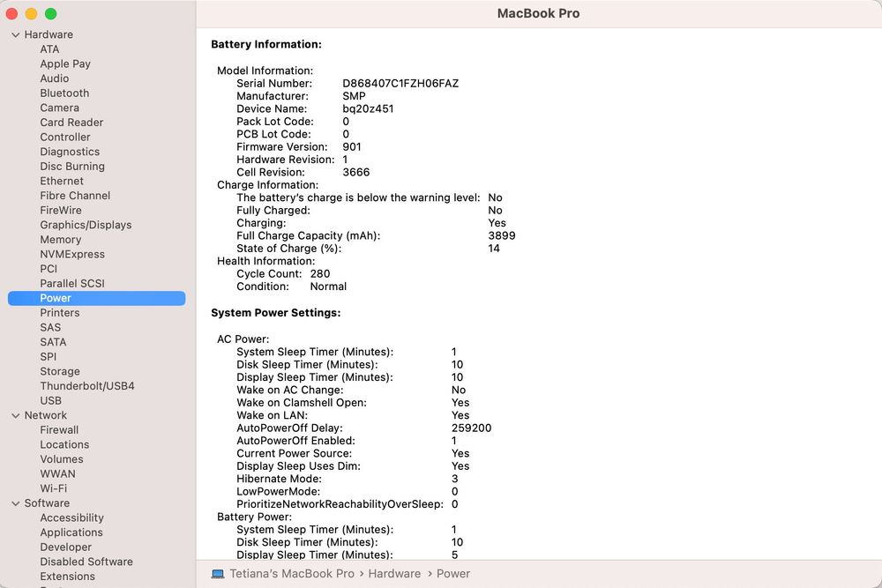This screenshot has height=588, width=882.
Task: Select the highlighted Power item
Action: point(97,299)
